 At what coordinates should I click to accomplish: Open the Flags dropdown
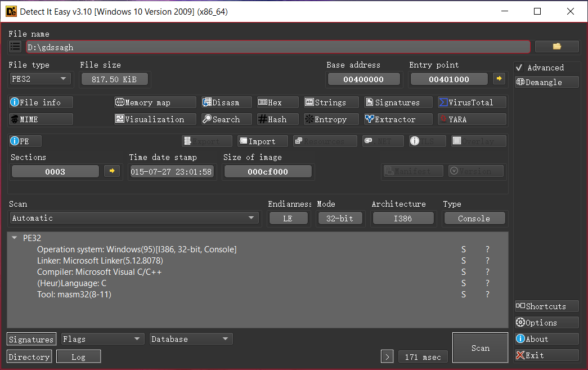pyautogui.click(x=102, y=339)
